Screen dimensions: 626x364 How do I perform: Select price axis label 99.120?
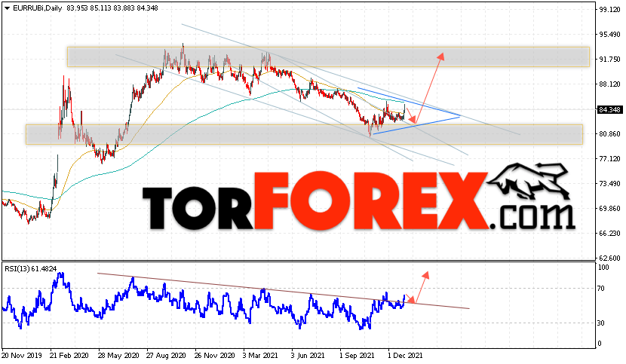tap(609, 10)
